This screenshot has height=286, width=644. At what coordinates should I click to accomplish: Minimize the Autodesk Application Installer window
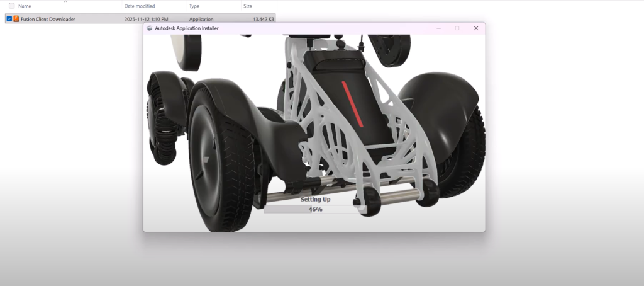438,28
